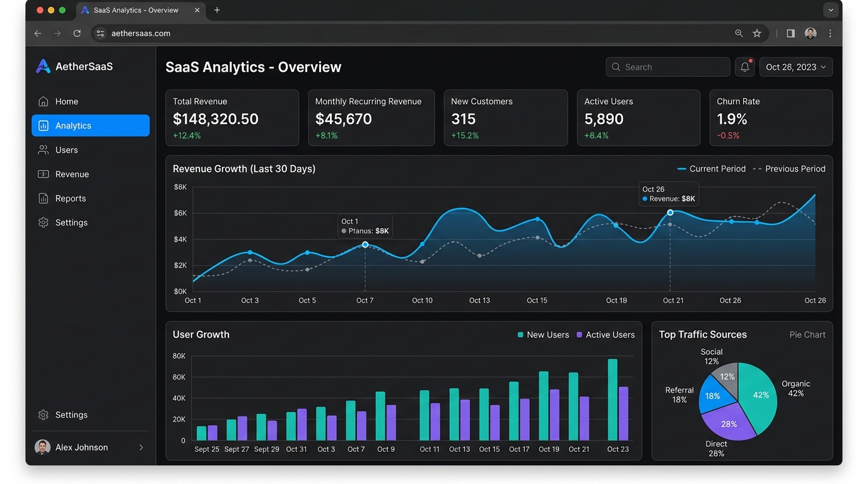This screenshot has width=868, height=484.
Task: Click the Active Users value 5,890
Action: click(604, 119)
